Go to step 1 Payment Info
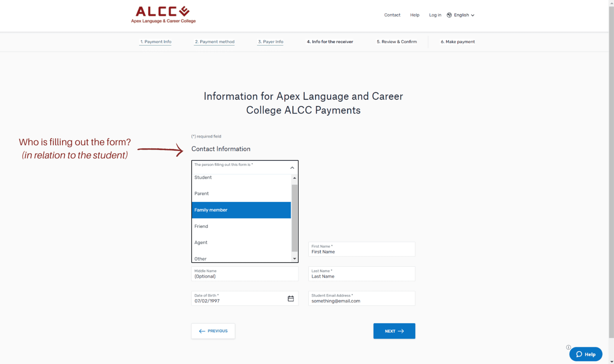This screenshot has height=364, width=614. (x=156, y=42)
